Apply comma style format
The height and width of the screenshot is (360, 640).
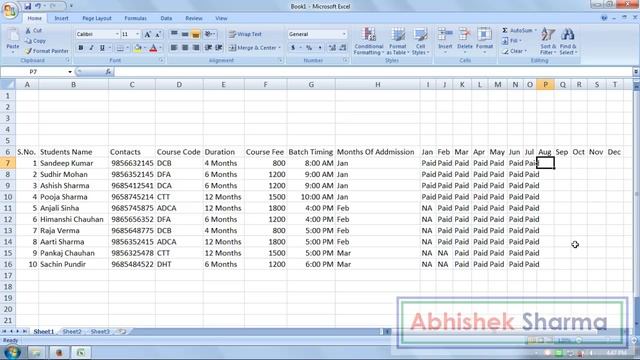click(320, 48)
